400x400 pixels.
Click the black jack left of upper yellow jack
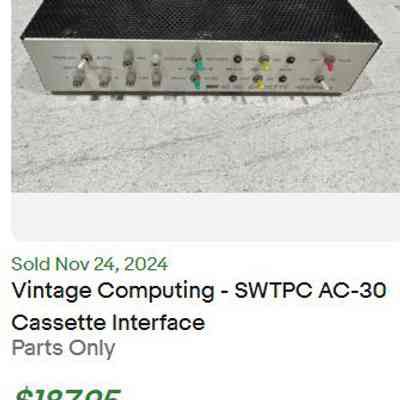[237, 59]
